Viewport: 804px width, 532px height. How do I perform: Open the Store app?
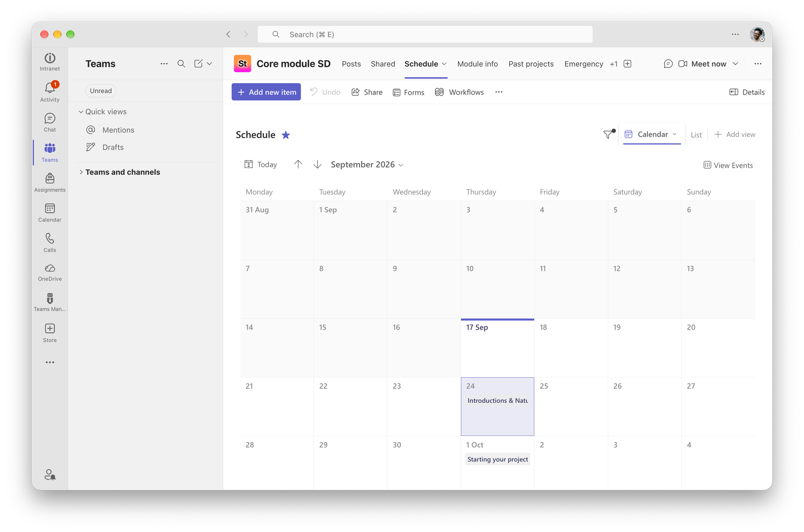50,333
